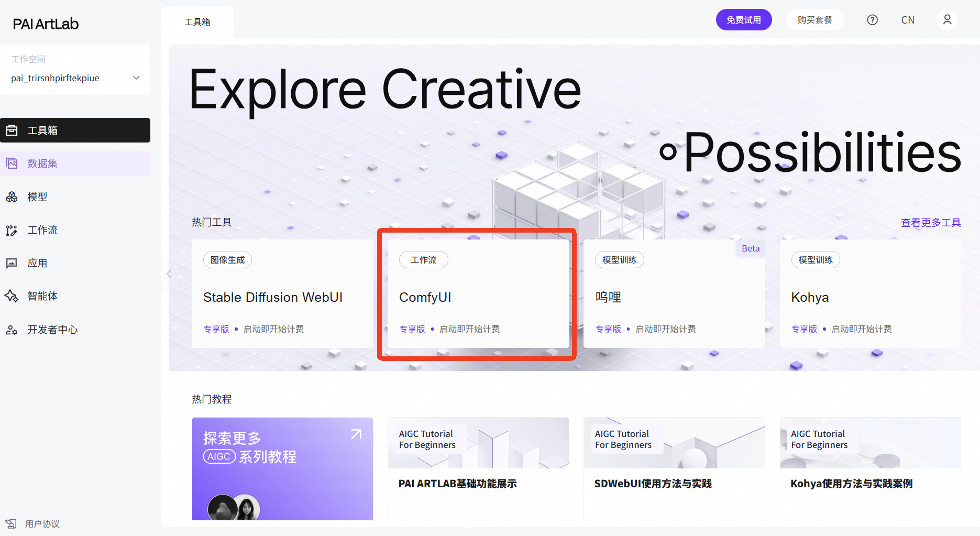
Task: Click 专享版 on ComfyUI card
Action: pyautogui.click(x=412, y=329)
